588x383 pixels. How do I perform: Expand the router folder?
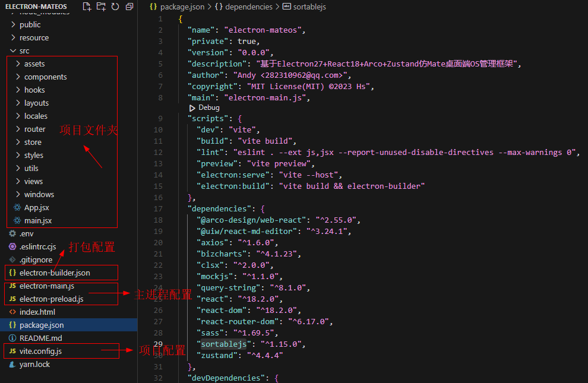click(x=18, y=129)
